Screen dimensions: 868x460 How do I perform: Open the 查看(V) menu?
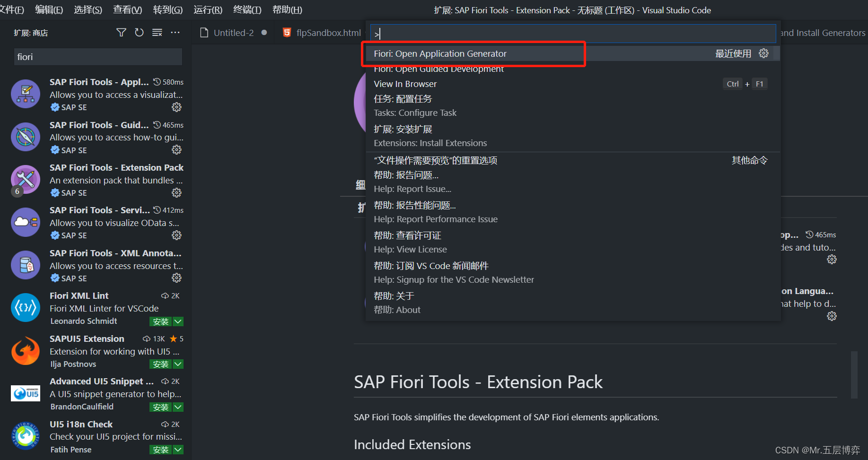click(128, 10)
